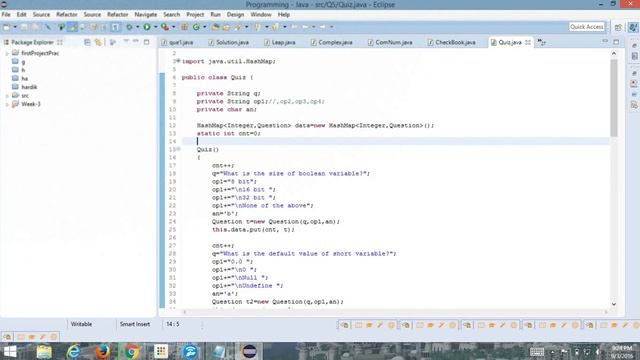The height and width of the screenshot is (360, 640).
Task: Click the horizontal scroll right arrow
Action: pos(606,312)
